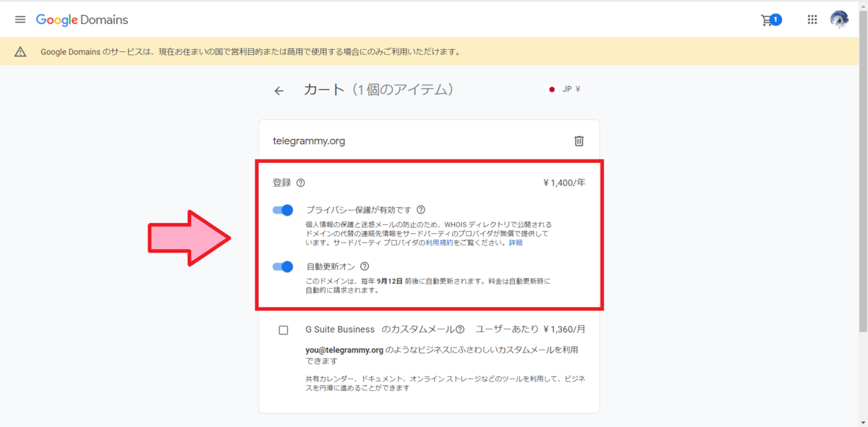
Task: Click the ユーザーあたり ¥1,360/月 price
Action: [x=530, y=329]
